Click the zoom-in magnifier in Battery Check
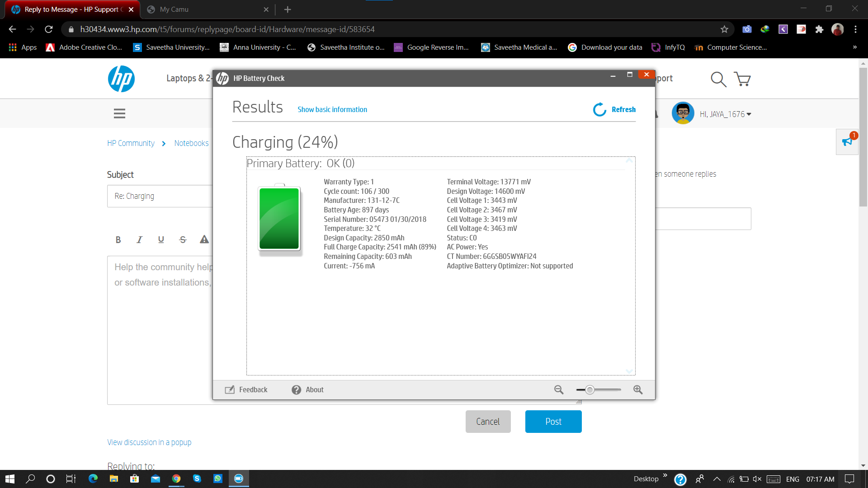The height and width of the screenshot is (488, 868). click(638, 389)
